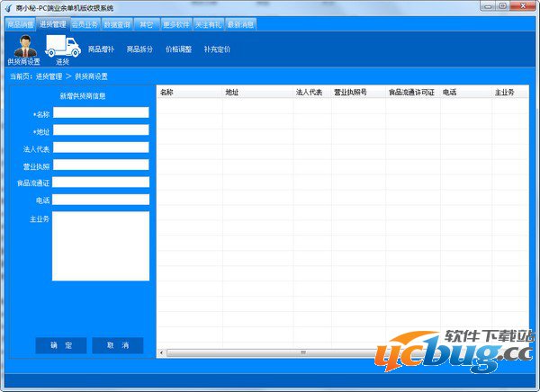Sort by the 主业务 column header
The height and width of the screenshot is (392, 540).
click(510, 93)
